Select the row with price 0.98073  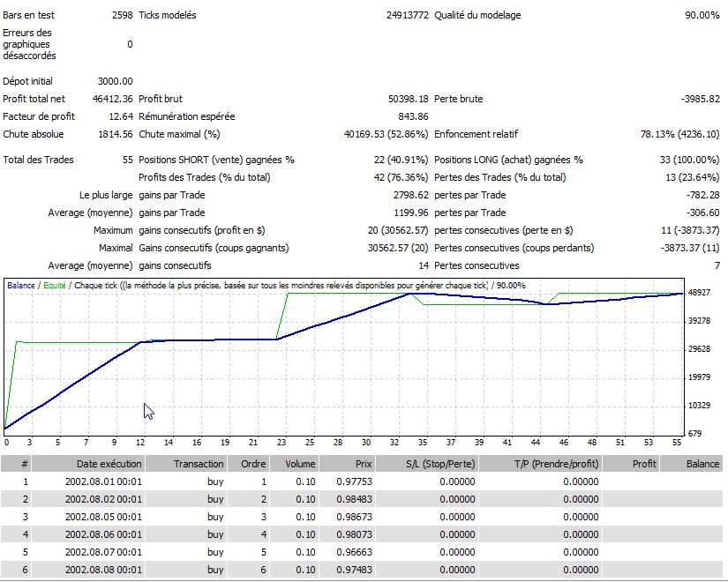point(353,534)
